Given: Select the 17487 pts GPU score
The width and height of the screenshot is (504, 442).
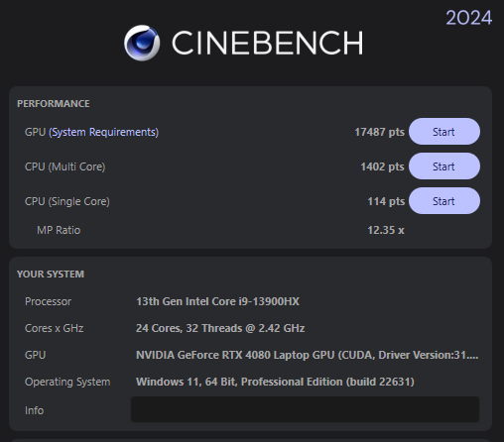Looking at the screenshot, I should [379, 132].
